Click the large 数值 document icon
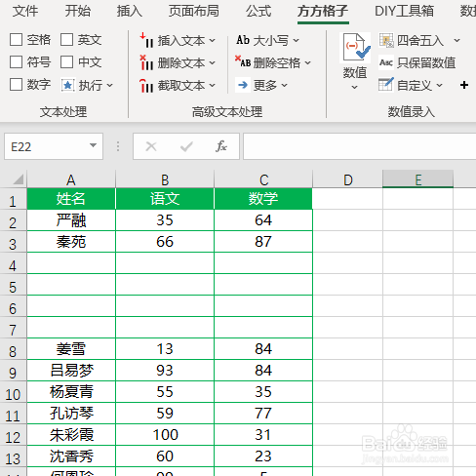The height and width of the screenshot is (476, 476). [356, 48]
